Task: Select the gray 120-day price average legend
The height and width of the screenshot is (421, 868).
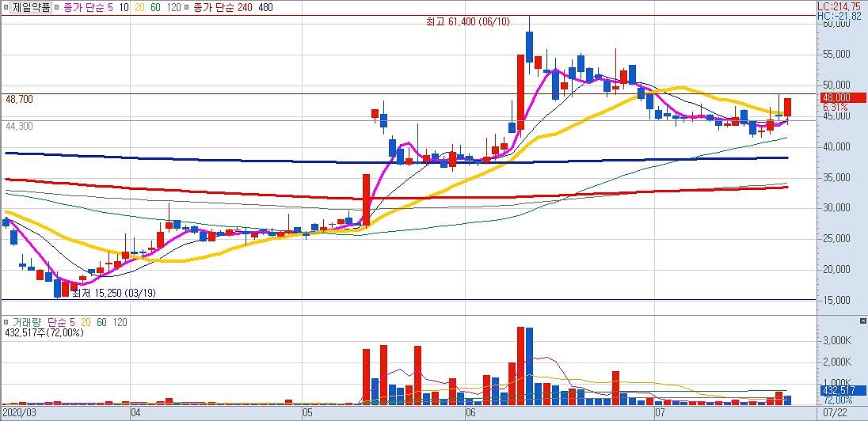Action: coord(175,7)
